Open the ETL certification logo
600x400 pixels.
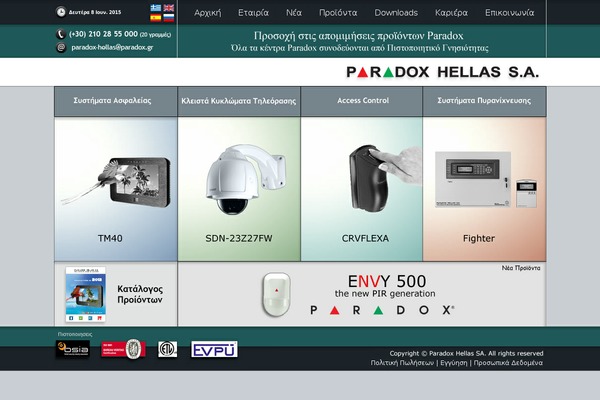pyautogui.click(x=168, y=349)
